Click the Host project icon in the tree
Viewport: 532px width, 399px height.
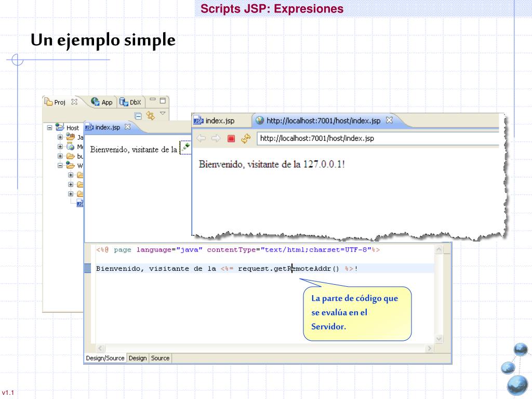pyautogui.click(x=60, y=127)
